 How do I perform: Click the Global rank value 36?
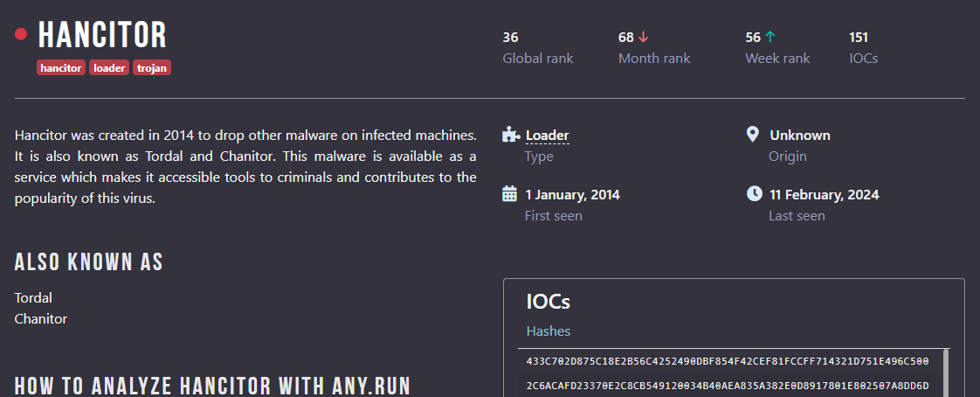(510, 38)
